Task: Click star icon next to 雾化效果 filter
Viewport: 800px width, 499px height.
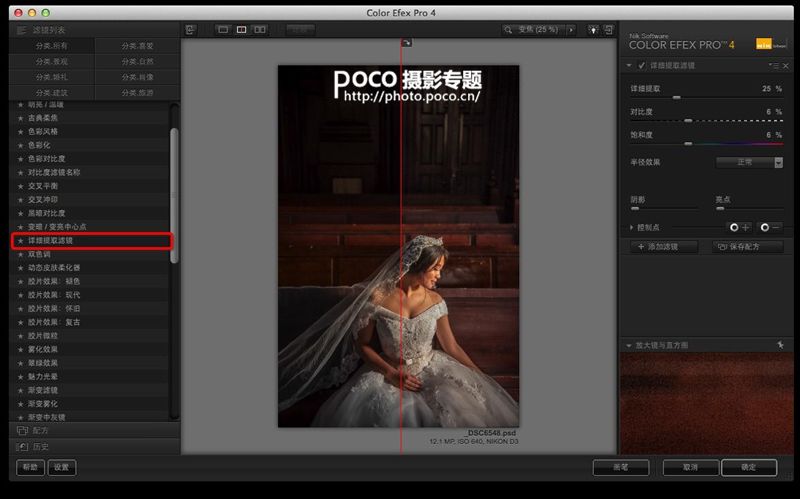Action: point(20,350)
